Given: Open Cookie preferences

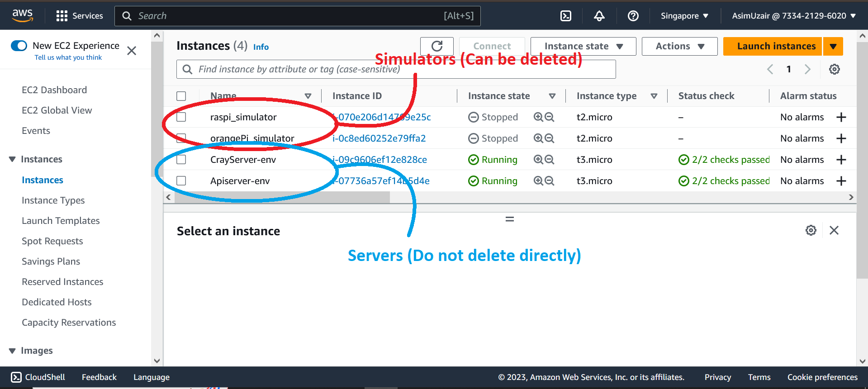Looking at the screenshot, I should click(x=822, y=377).
